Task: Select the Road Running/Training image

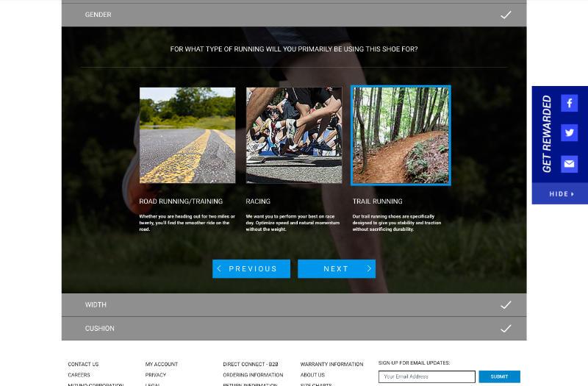Action: tap(187, 135)
